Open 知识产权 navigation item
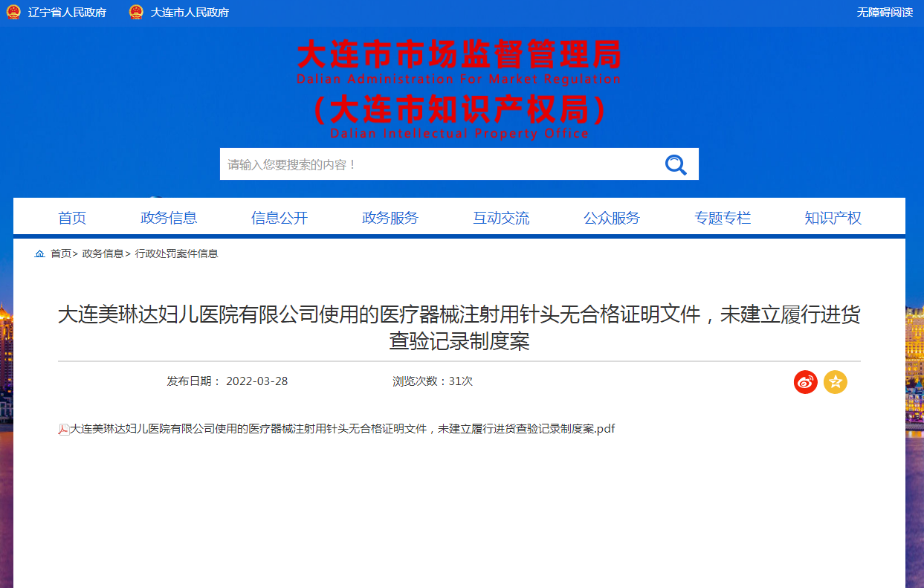This screenshot has height=588, width=924. pyautogui.click(x=833, y=218)
